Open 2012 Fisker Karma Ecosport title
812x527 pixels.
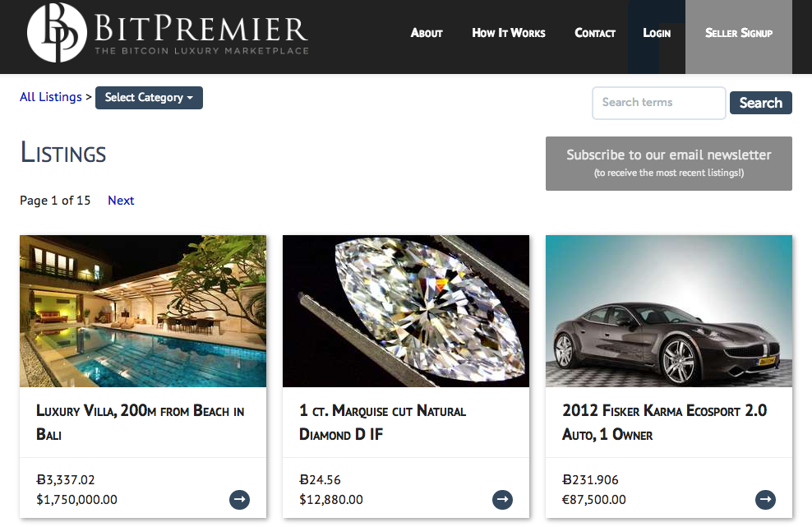click(664, 423)
